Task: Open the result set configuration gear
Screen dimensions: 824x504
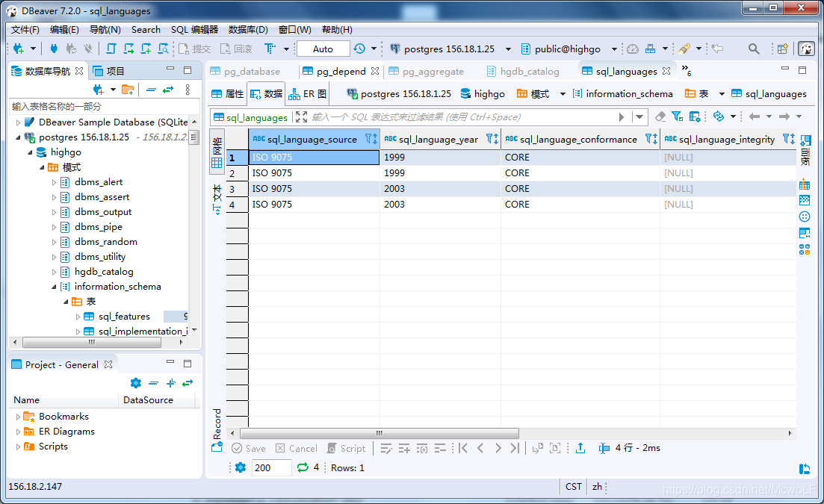Action: click(x=240, y=467)
